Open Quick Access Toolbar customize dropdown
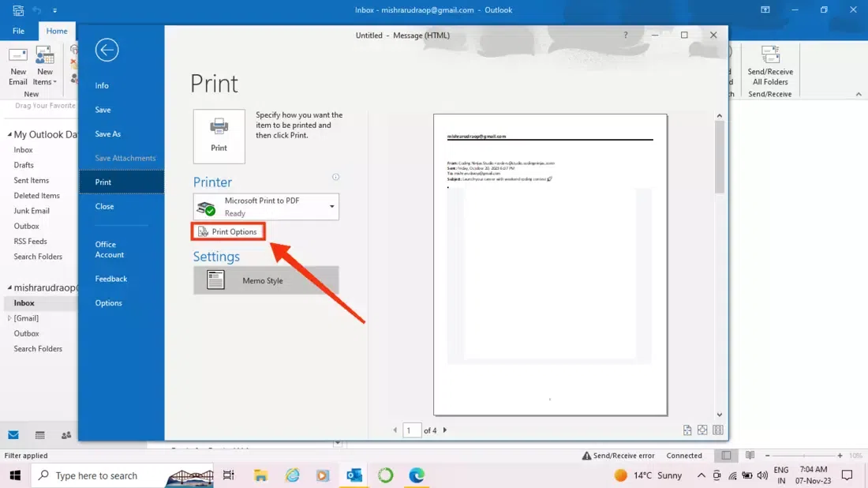The width and height of the screenshot is (868, 488). (54, 10)
